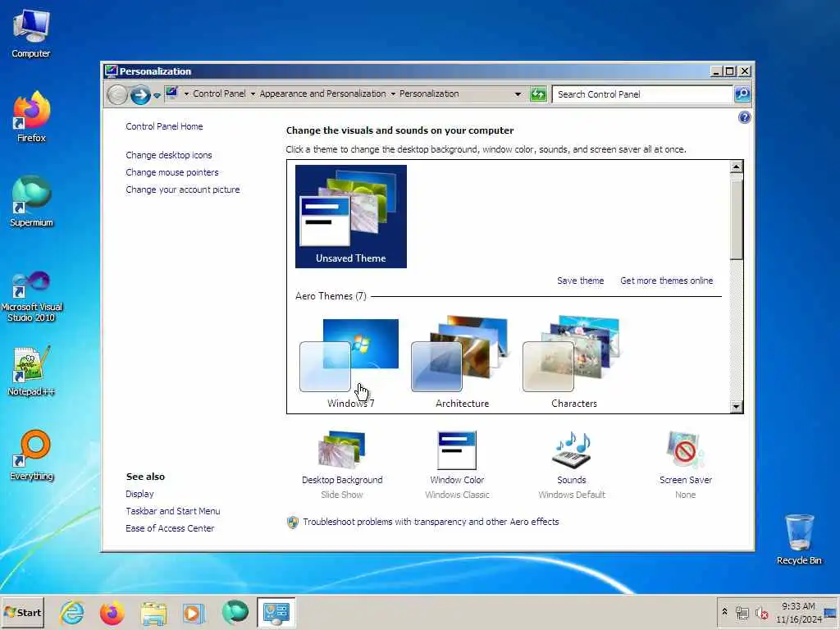The image size is (840, 630).
Task: Click the network tray icon
Action: (x=742, y=612)
